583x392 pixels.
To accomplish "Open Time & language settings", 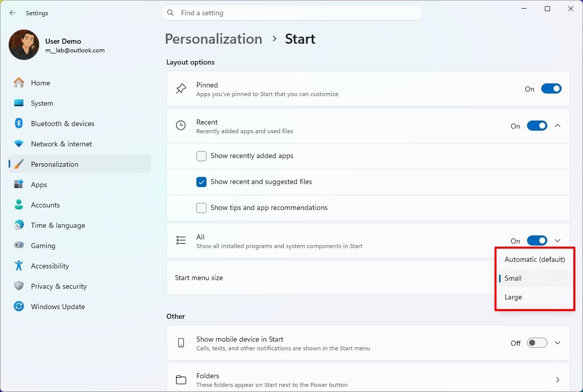I will click(79, 225).
